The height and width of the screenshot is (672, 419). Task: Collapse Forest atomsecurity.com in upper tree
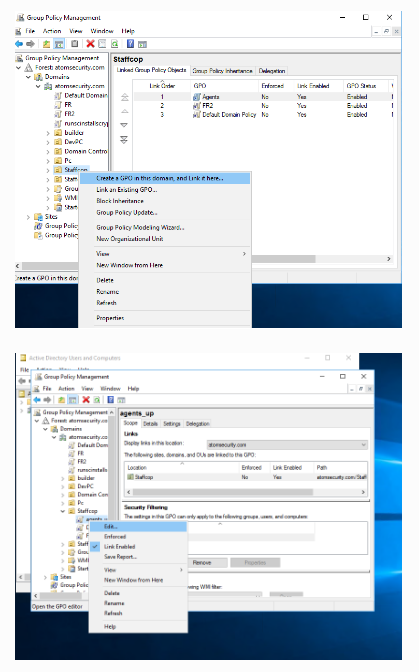(x=18, y=67)
